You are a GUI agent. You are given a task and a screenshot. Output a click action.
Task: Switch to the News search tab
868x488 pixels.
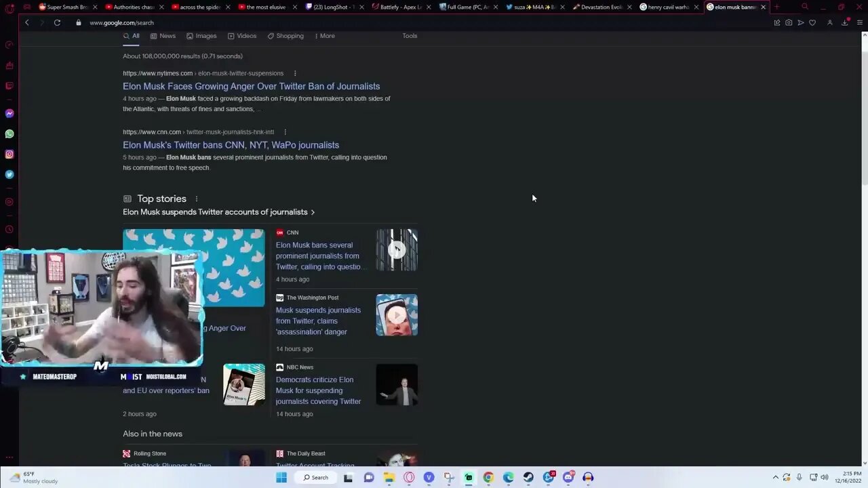click(163, 36)
